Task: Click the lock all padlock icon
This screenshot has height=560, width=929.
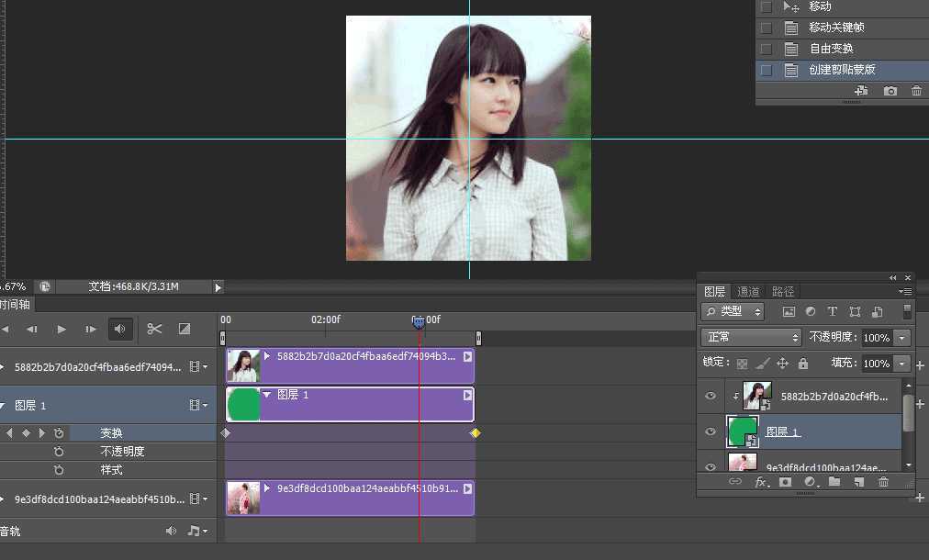Action: 803,364
